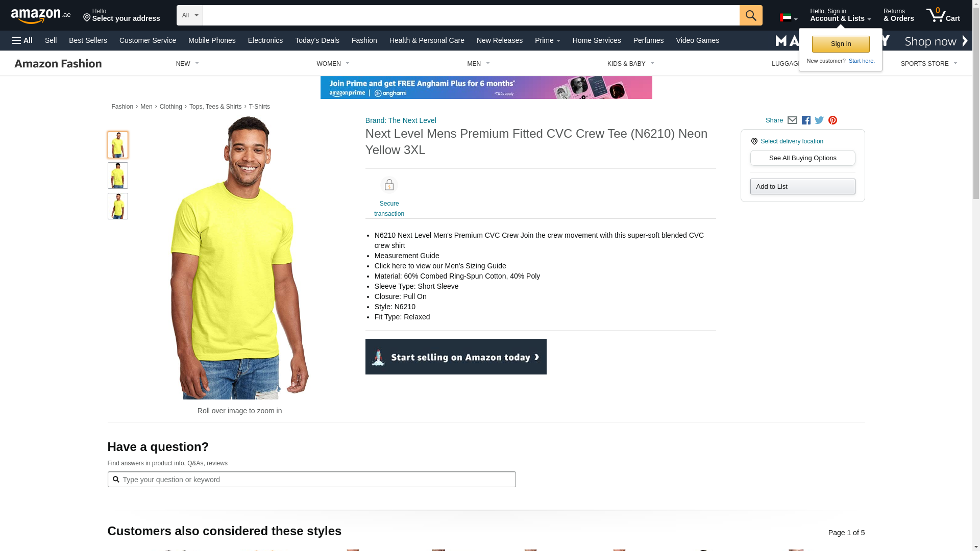
Task: Share product on Pinterest icon
Action: click(832, 120)
